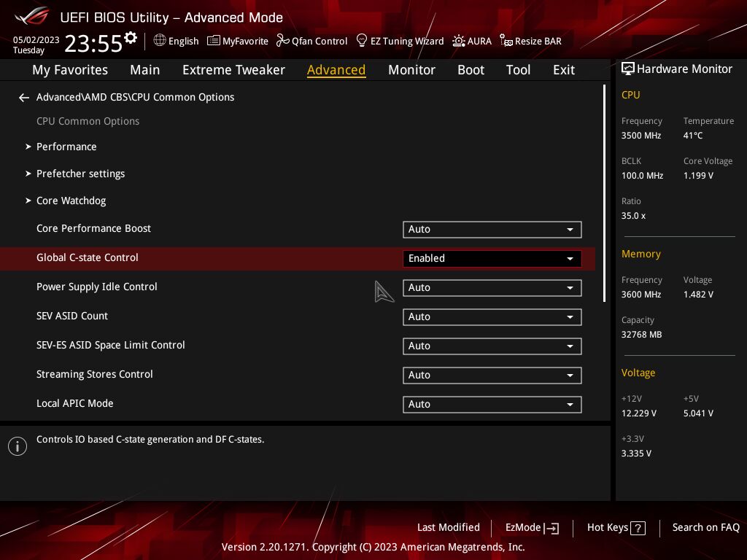Open Power Supply Idle Control dropdown
Viewport: 747px width, 560px height.
pyautogui.click(x=492, y=287)
